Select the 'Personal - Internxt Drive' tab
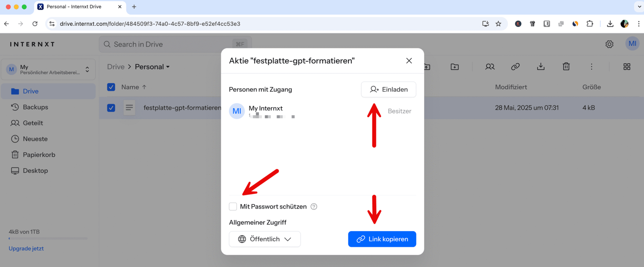The width and height of the screenshot is (644, 267). click(80, 7)
